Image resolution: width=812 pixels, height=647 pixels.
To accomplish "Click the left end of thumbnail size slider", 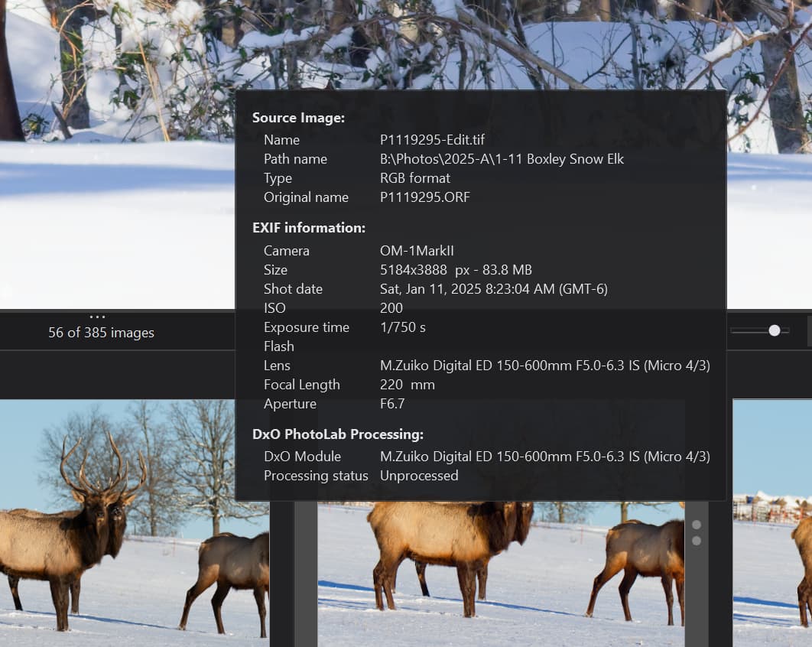I will point(732,330).
